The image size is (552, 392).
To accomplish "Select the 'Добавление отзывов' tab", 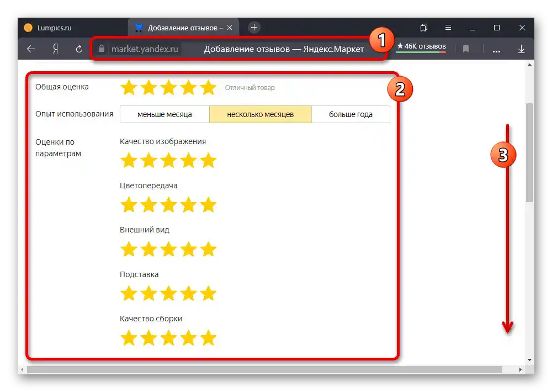I will click(x=182, y=26).
